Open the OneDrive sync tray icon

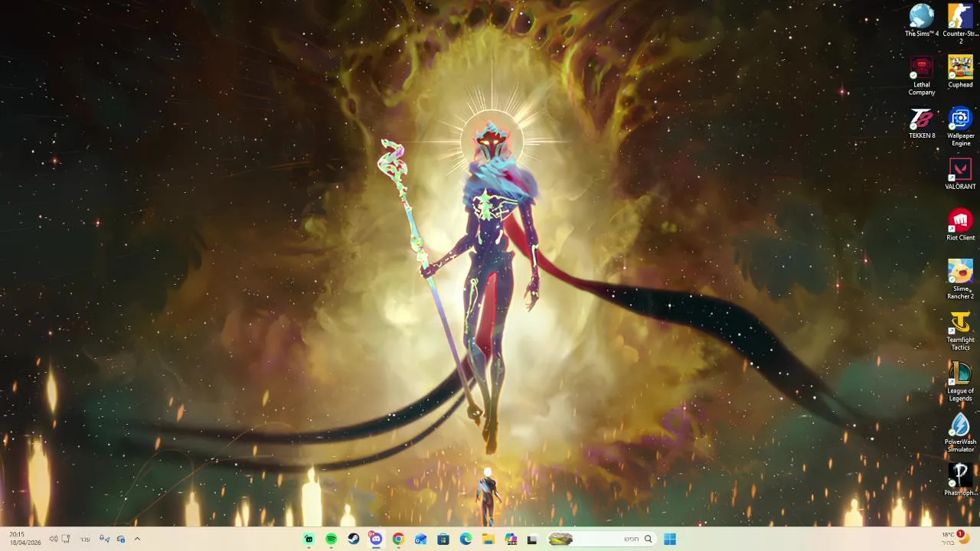point(121,539)
